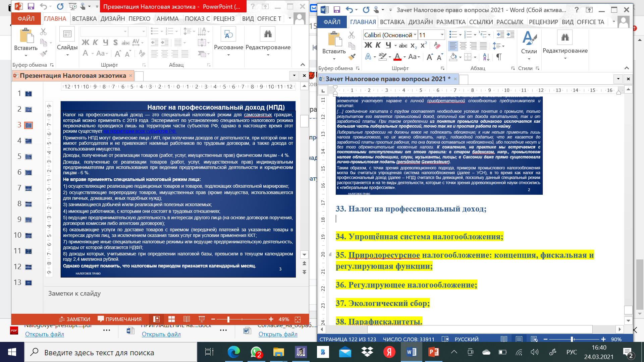The image size is (644, 362).
Task: Decrease indent in Word ribbon
Action: tap(500, 35)
